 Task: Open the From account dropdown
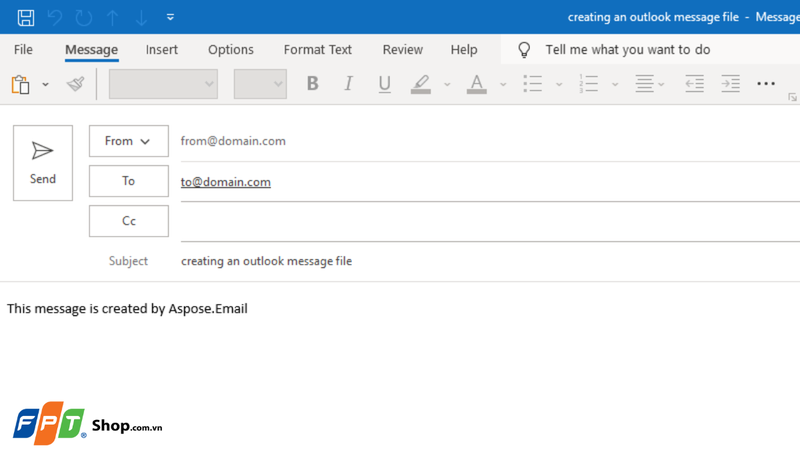(128, 141)
